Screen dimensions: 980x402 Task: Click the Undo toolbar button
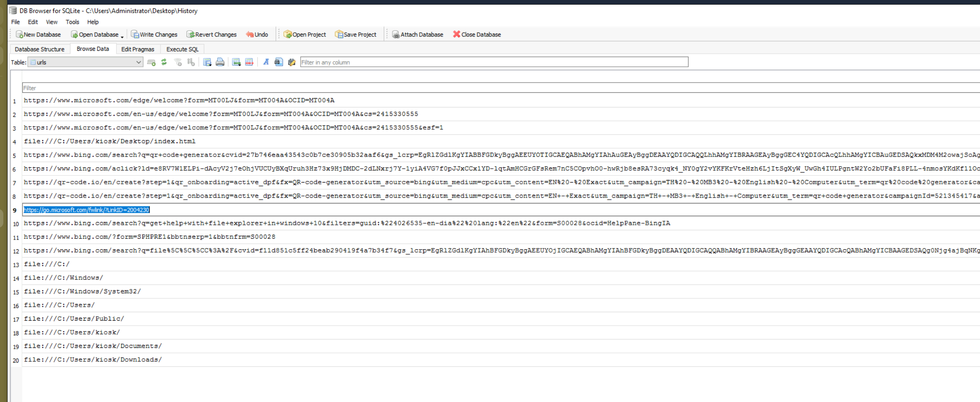tap(257, 34)
